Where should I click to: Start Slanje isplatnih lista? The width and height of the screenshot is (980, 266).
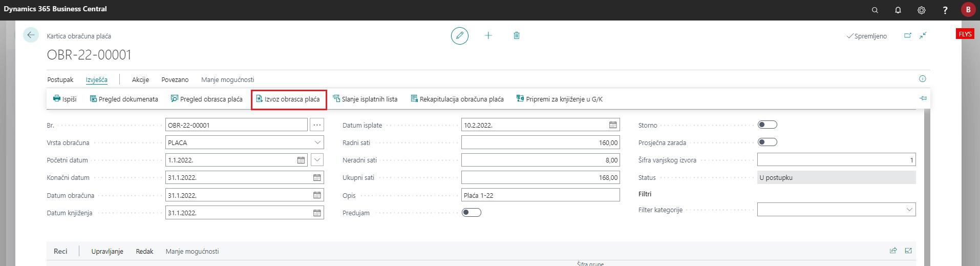365,99
